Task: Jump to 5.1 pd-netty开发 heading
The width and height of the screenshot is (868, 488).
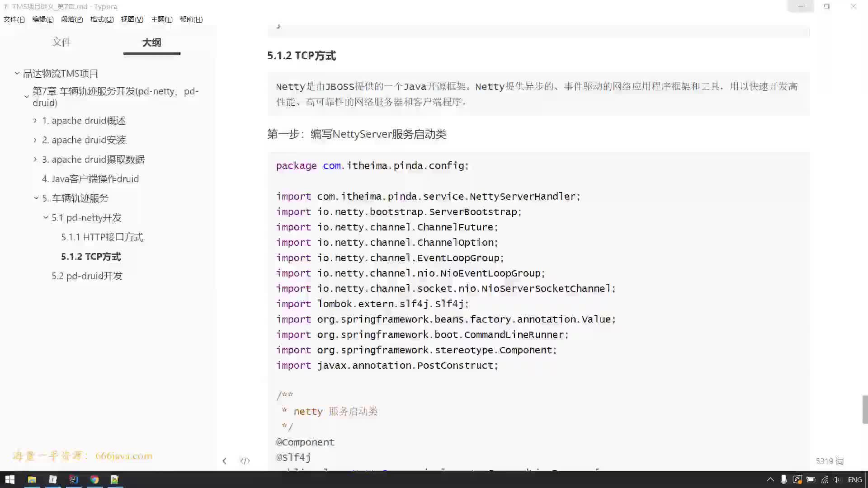Action: [x=86, y=218]
